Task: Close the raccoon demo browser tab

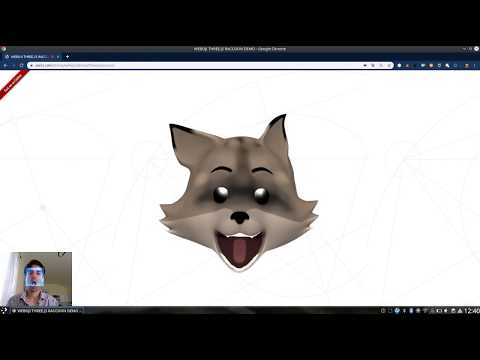Action: (x=58, y=57)
